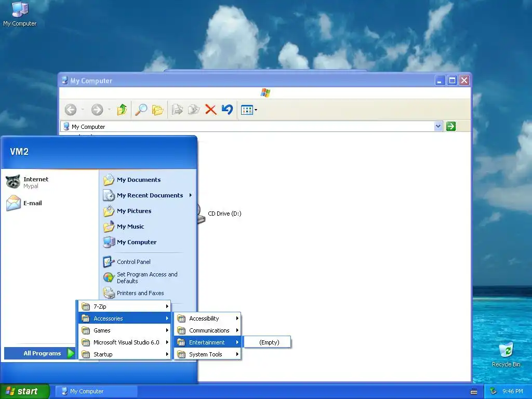532x399 pixels.
Task: Open the System Tools submenu
Action: pyautogui.click(x=207, y=354)
